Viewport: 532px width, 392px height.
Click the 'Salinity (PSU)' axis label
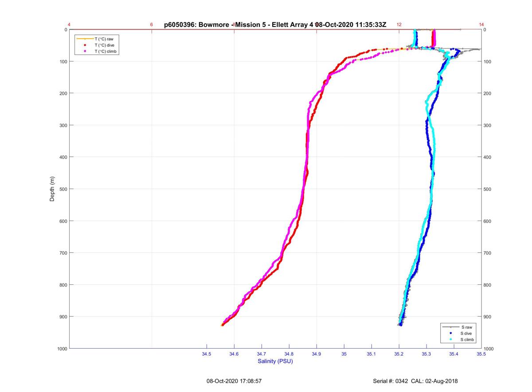[x=275, y=361]
